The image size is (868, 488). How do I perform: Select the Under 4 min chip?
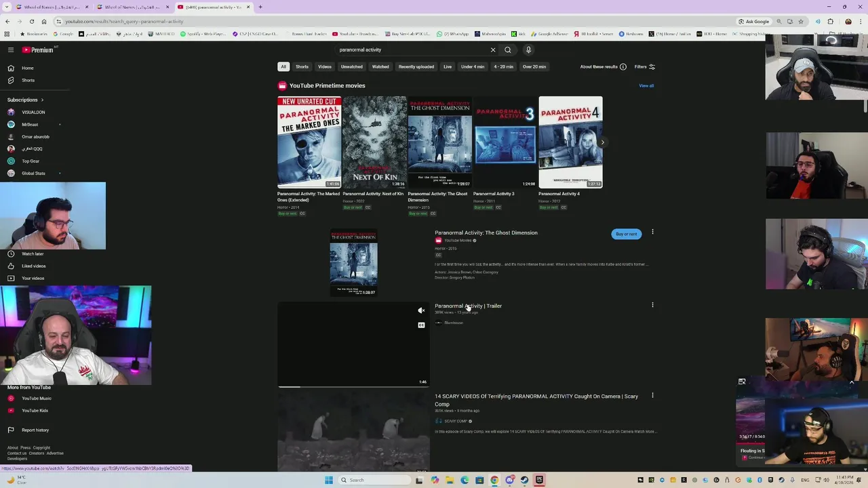coord(473,66)
